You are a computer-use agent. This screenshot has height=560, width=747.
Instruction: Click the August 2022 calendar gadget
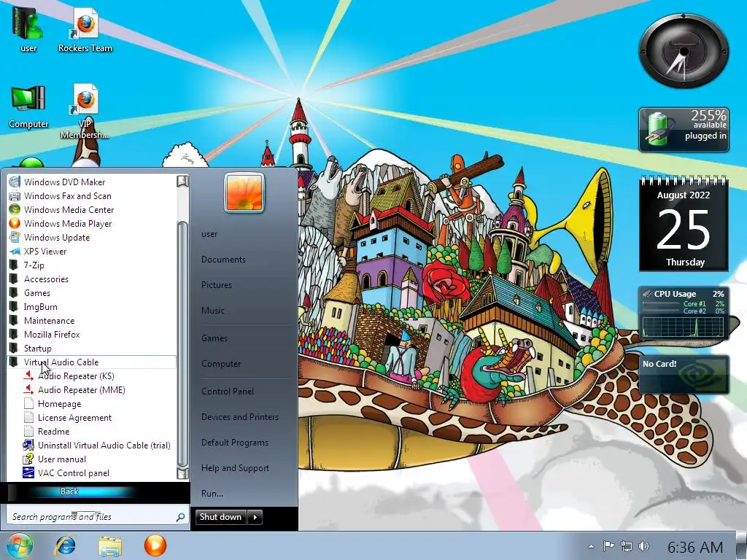(x=684, y=224)
